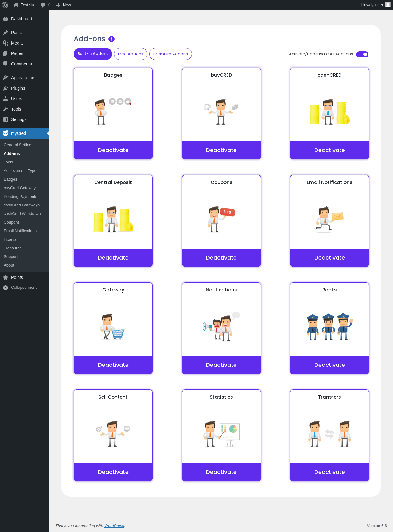This screenshot has height=532, width=393.
Task: Switch to Free Addons tab
Action: 130,54
